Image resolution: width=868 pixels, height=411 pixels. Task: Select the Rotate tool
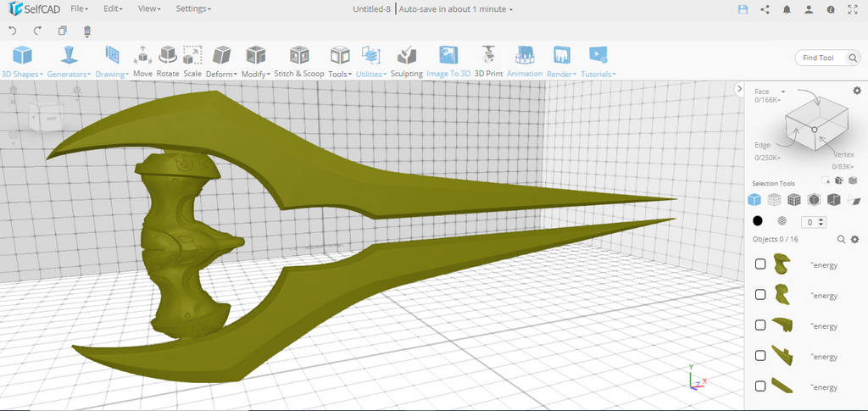click(x=168, y=61)
